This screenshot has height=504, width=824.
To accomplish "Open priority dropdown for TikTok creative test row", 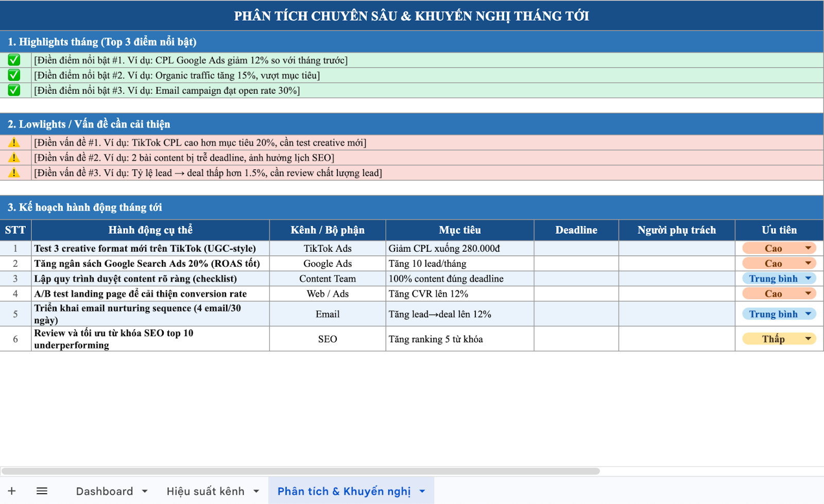I will [808, 248].
